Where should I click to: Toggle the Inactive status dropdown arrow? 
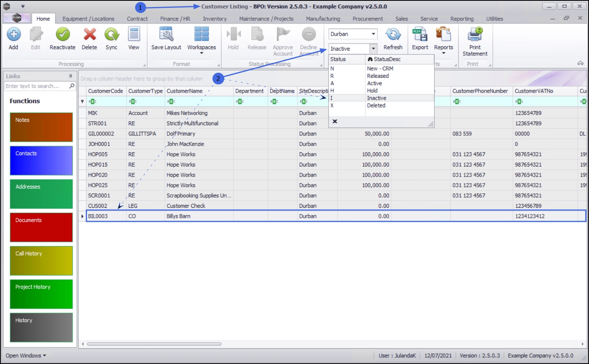373,49
